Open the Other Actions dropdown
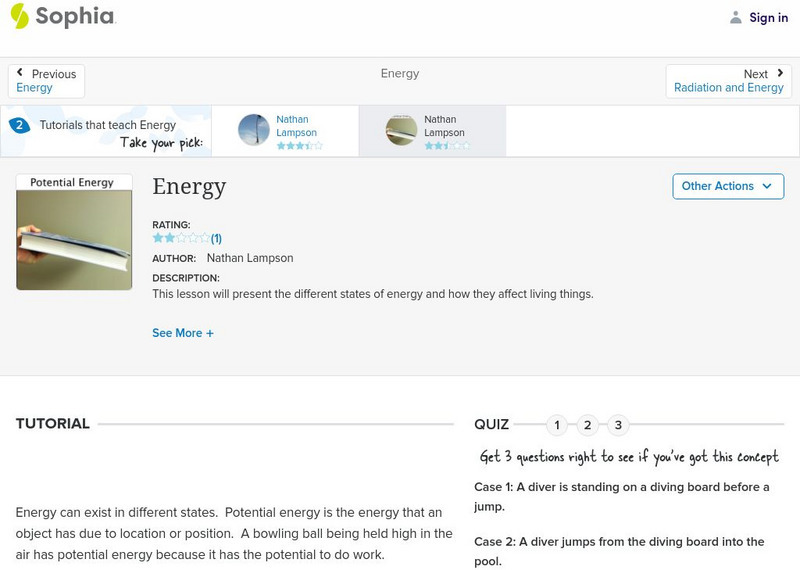This screenshot has width=800, height=570. click(727, 186)
